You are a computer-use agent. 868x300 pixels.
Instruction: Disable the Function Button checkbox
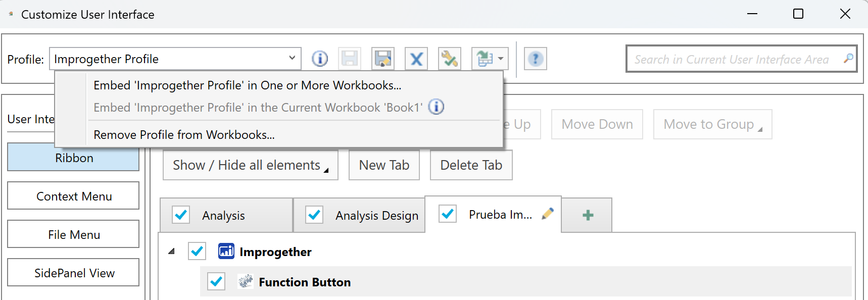coord(216,281)
